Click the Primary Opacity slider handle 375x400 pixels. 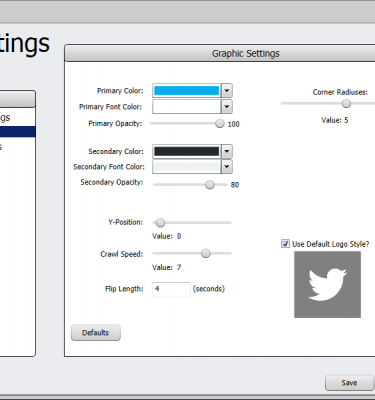(x=220, y=124)
